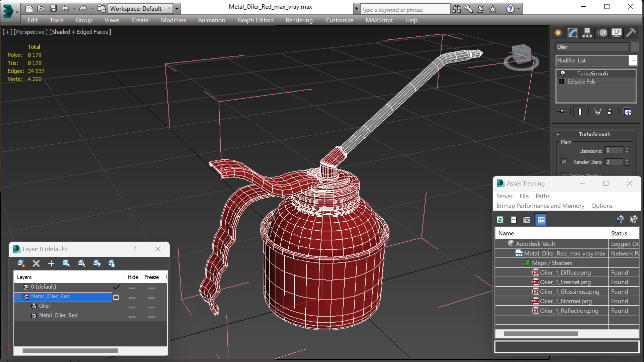Toggle the Render Iters checkbox
Viewport: 644px width, 362px height.
[x=564, y=162]
